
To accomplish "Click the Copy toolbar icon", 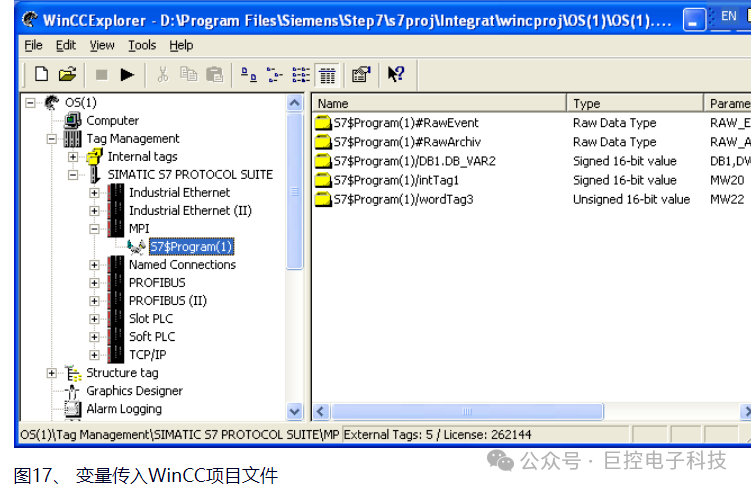I will 188,74.
